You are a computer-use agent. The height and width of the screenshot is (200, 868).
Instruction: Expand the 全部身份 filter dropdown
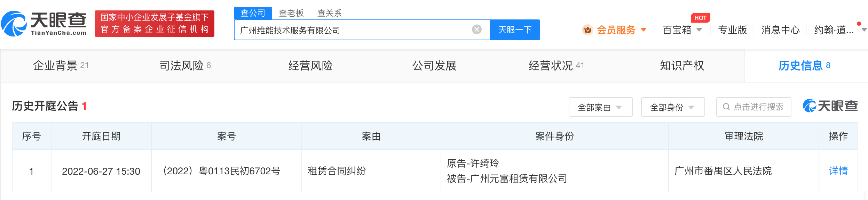pos(672,107)
